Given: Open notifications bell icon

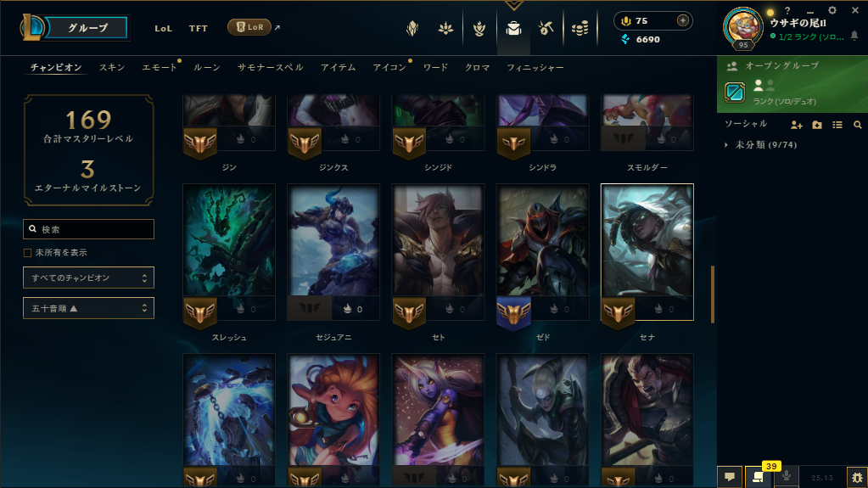Looking at the screenshot, I should pos(854,36).
